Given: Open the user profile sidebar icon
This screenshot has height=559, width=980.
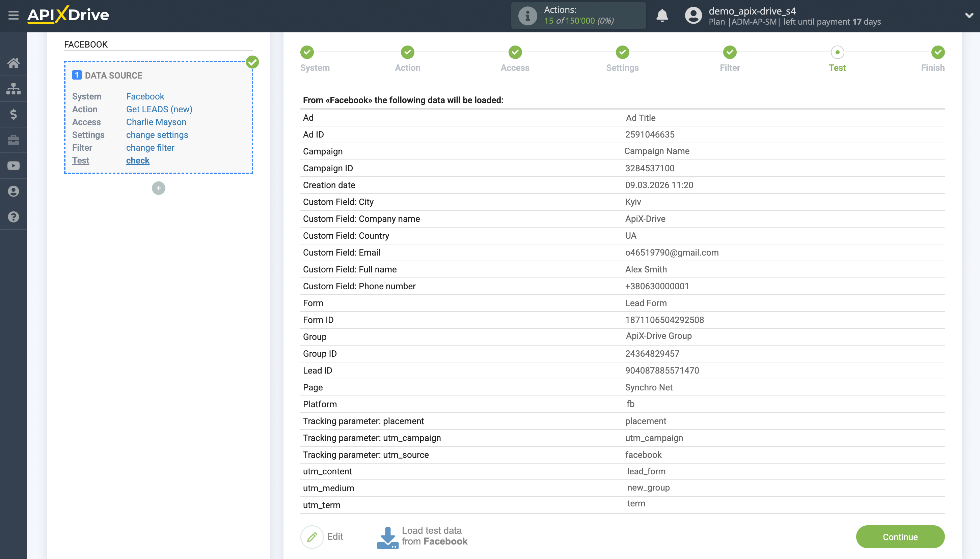Looking at the screenshot, I should tap(14, 191).
